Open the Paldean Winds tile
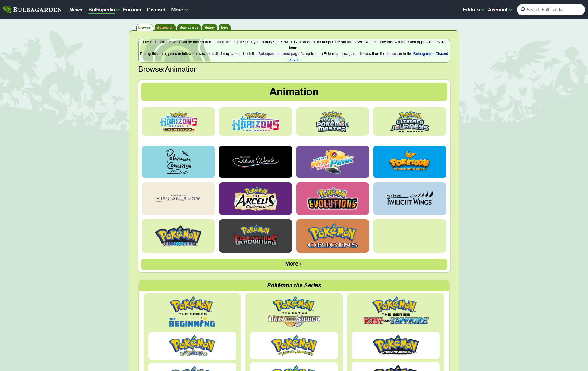The width and height of the screenshot is (588, 371). (256, 162)
